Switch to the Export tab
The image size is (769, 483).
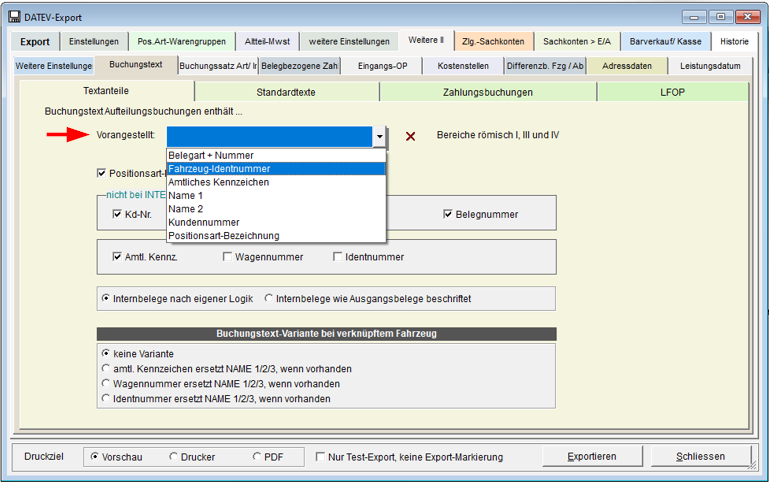tap(35, 42)
